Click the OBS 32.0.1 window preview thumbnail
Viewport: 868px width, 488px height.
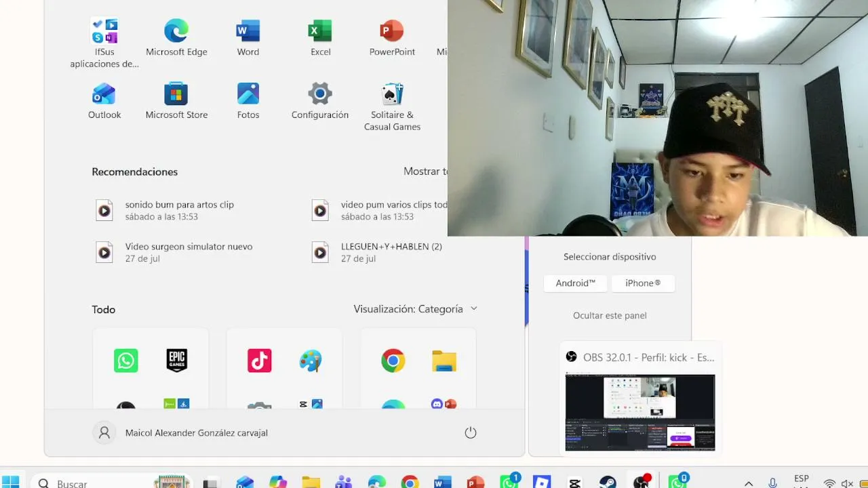click(640, 412)
